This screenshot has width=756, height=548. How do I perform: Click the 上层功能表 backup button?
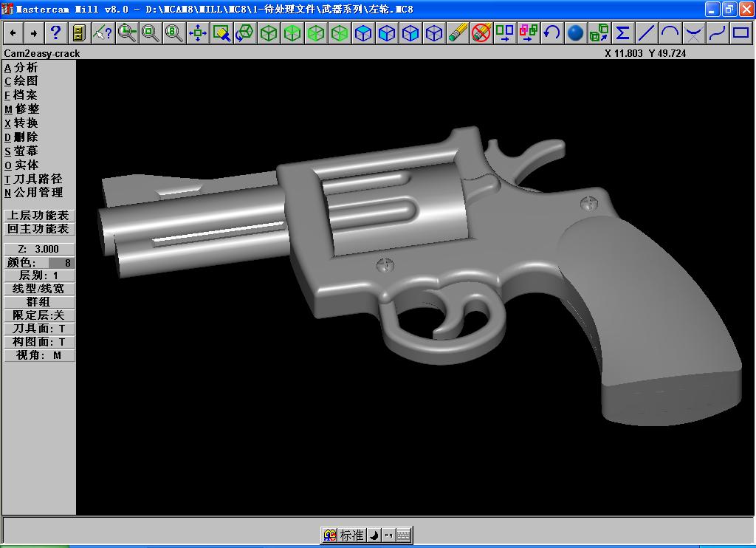39,215
